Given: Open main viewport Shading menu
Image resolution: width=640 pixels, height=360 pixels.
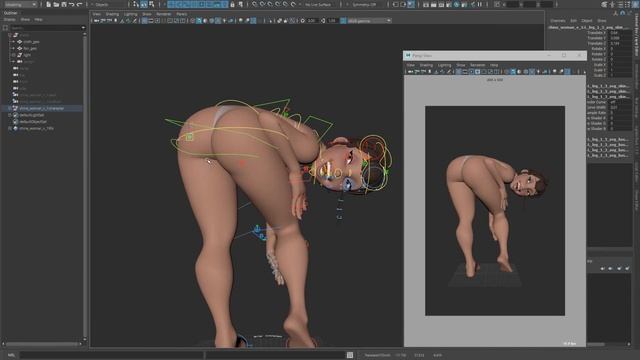Looking at the screenshot, I should click(112, 14).
